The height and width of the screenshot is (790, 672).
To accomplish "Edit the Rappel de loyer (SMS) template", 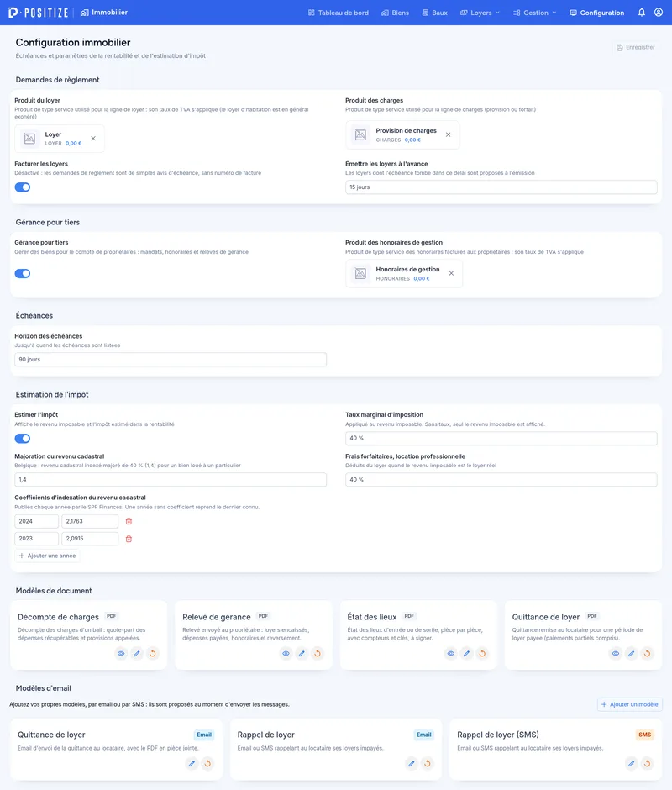I will [x=631, y=764].
